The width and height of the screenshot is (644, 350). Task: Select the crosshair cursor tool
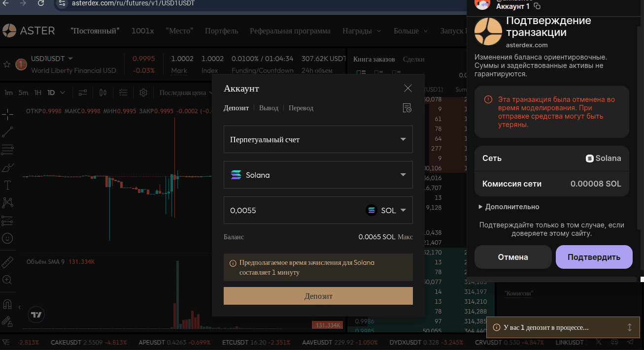tap(7, 115)
